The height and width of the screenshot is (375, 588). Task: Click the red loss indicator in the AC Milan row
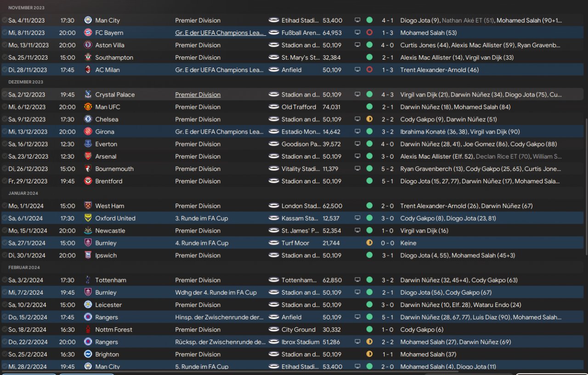369,70
